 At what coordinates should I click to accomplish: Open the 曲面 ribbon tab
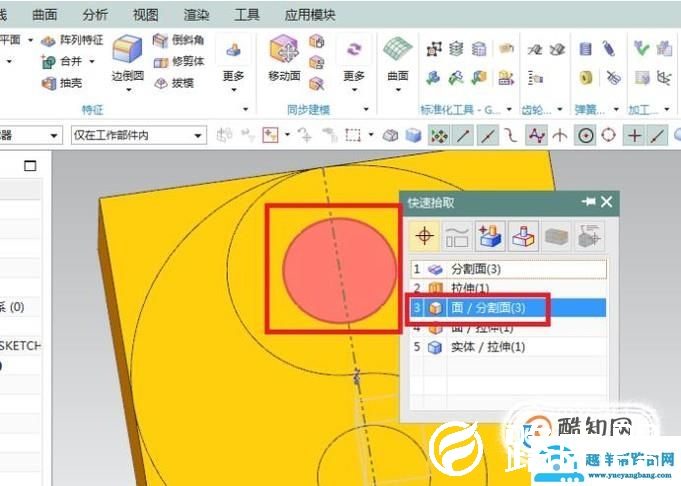(45, 15)
